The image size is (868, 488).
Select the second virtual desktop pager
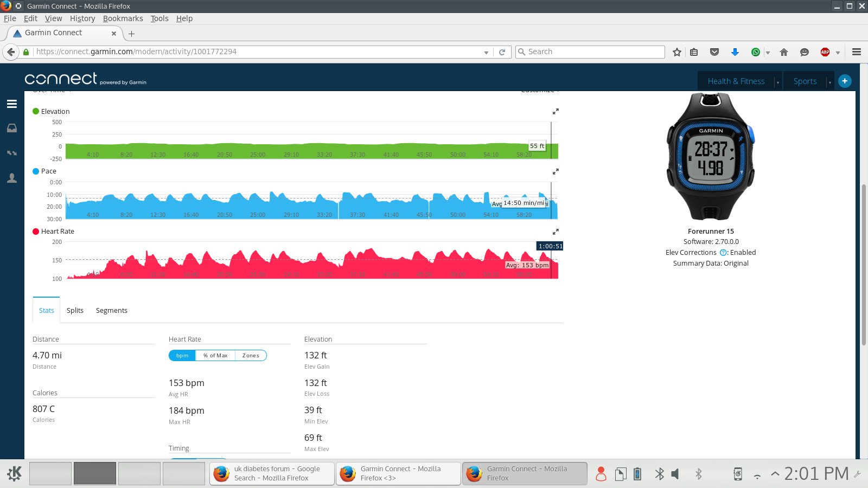[x=95, y=473]
